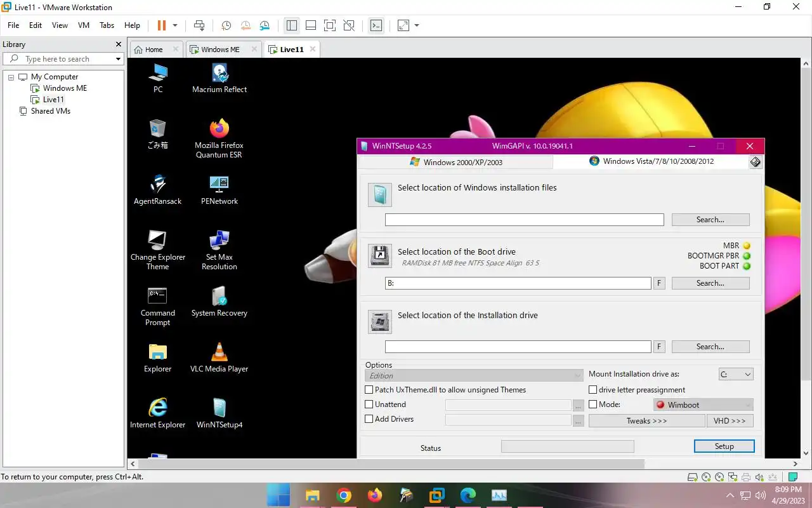Show hidden system tray icons chevron
This screenshot has width=812, height=508.
[x=730, y=495]
